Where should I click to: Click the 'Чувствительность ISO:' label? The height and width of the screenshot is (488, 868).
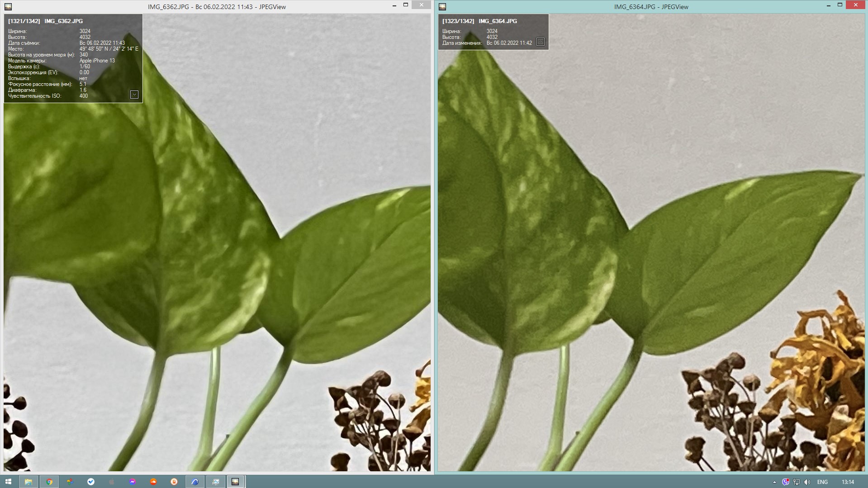pos(34,96)
